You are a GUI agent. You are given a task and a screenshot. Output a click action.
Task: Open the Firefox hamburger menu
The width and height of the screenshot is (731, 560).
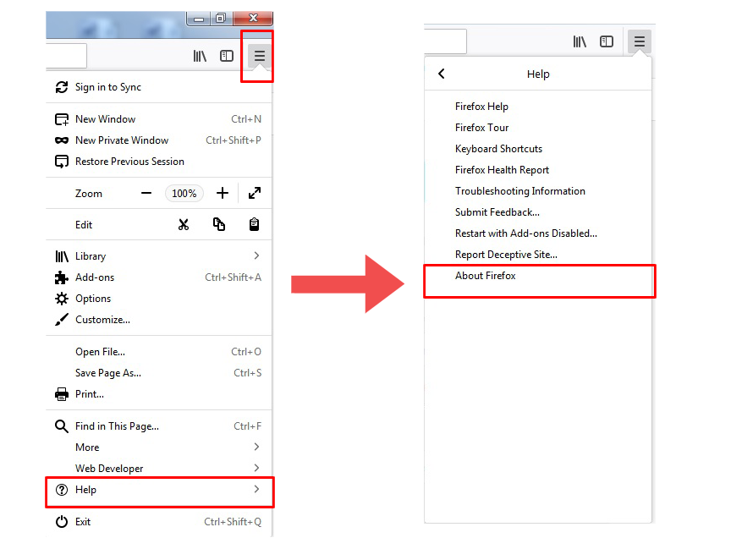[x=257, y=56]
